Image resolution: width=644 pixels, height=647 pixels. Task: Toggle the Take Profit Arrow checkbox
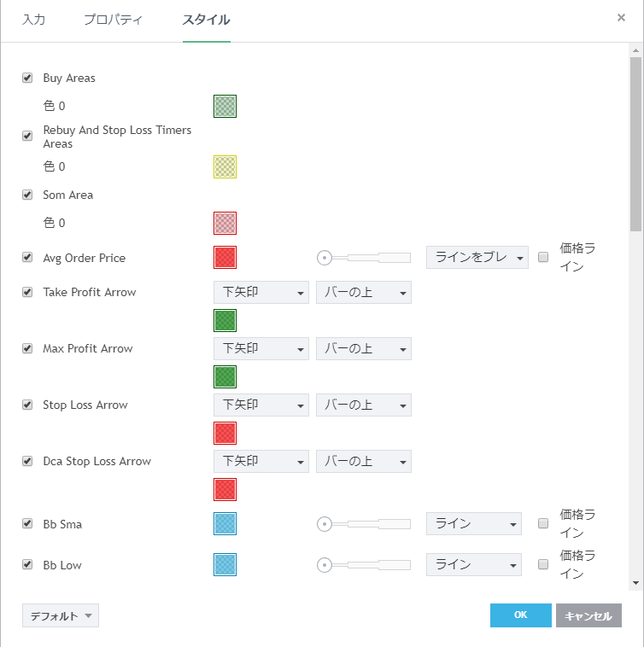[x=27, y=292]
